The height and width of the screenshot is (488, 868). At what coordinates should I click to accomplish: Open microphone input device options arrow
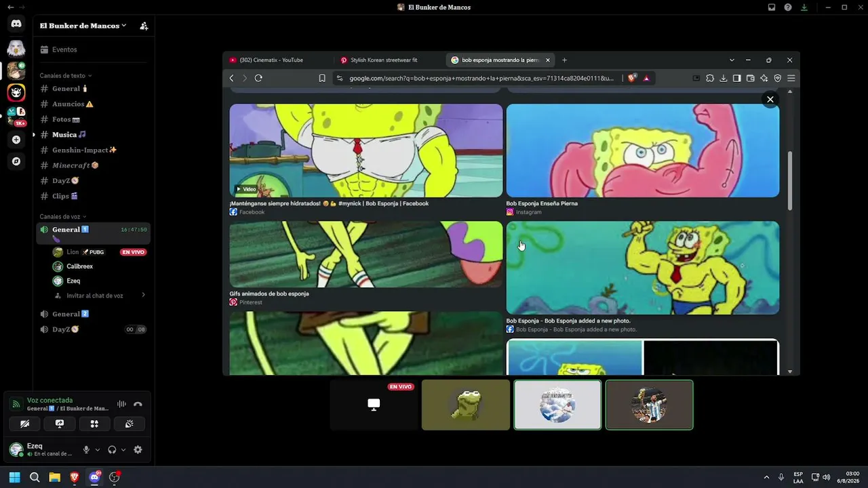[x=98, y=449]
